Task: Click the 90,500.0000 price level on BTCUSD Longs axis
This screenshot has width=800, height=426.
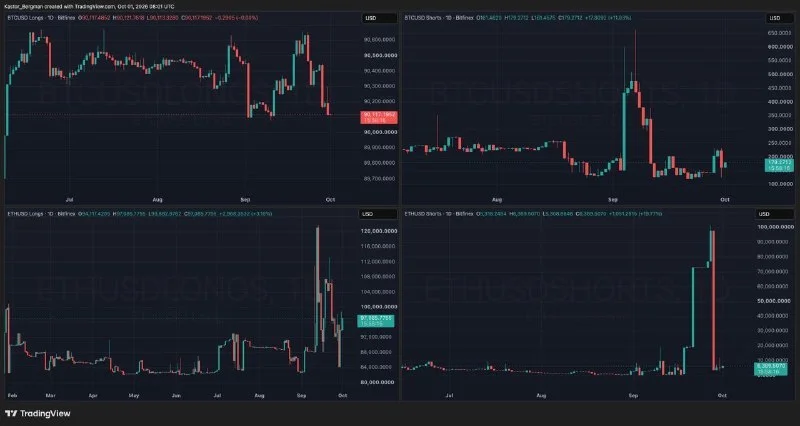Action: coord(380,55)
